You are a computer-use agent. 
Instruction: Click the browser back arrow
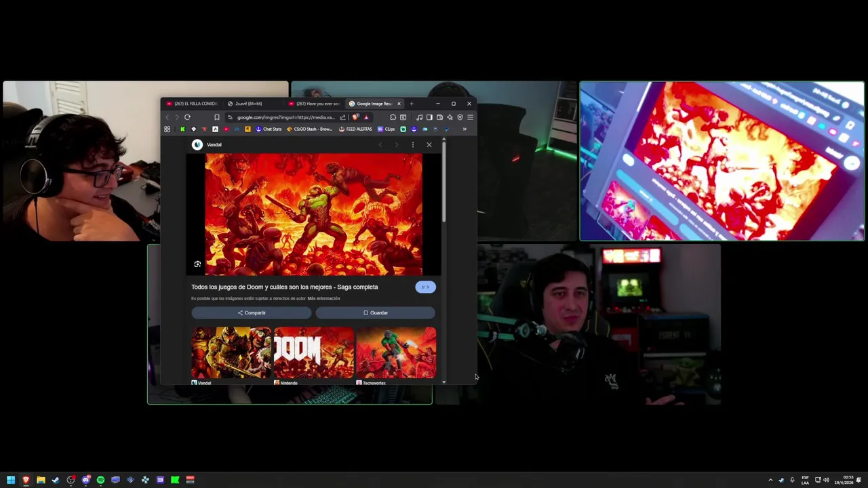point(167,117)
